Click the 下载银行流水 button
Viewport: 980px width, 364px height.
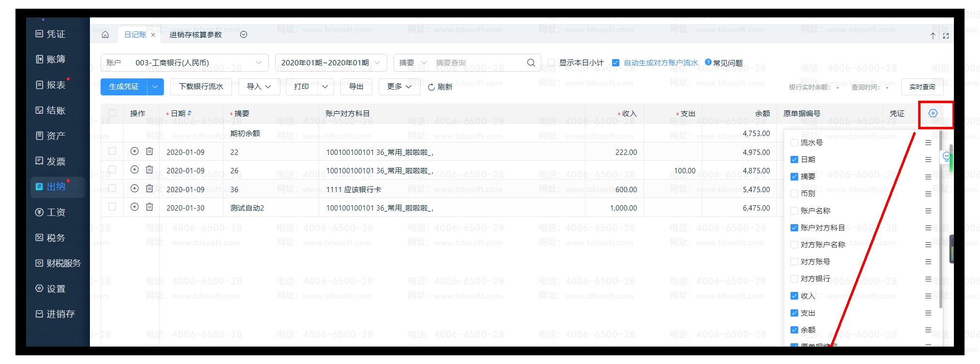[x=201, y=87]
